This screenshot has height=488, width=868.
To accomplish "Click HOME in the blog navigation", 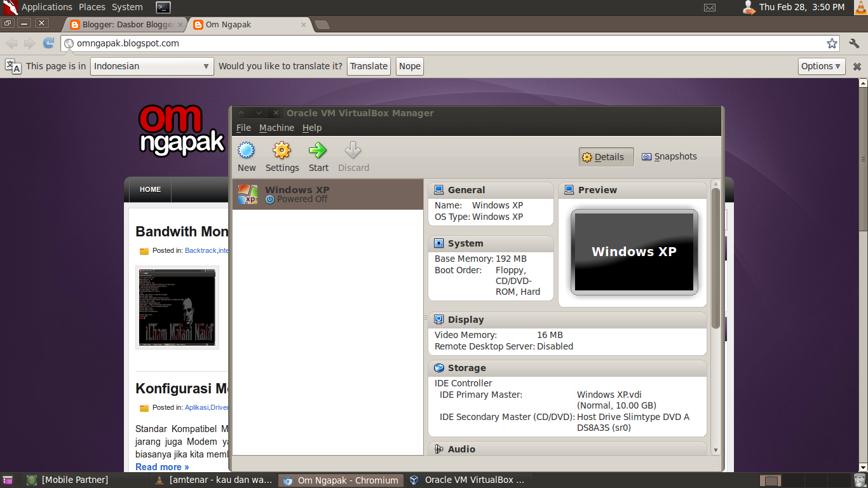I will click(150, 189).
